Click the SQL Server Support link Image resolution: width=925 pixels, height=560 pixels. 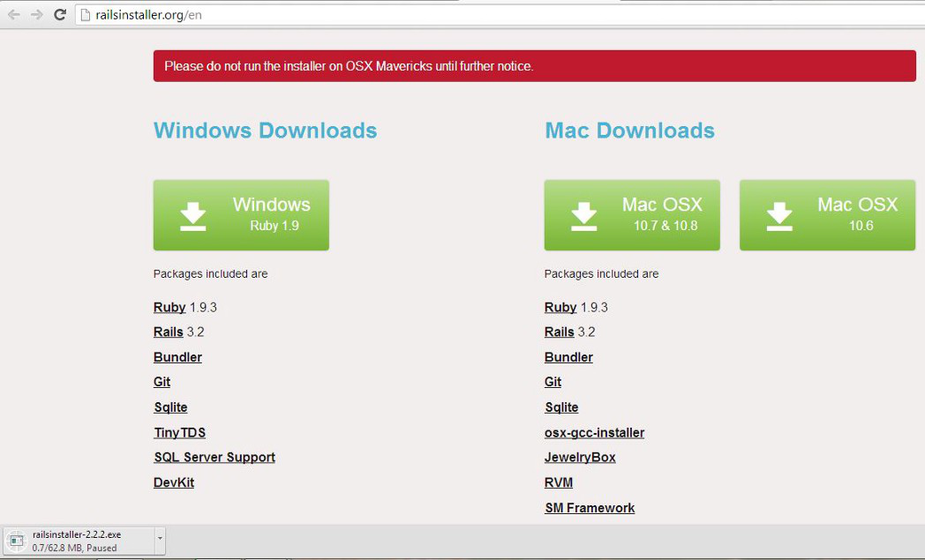click(214, 457)
